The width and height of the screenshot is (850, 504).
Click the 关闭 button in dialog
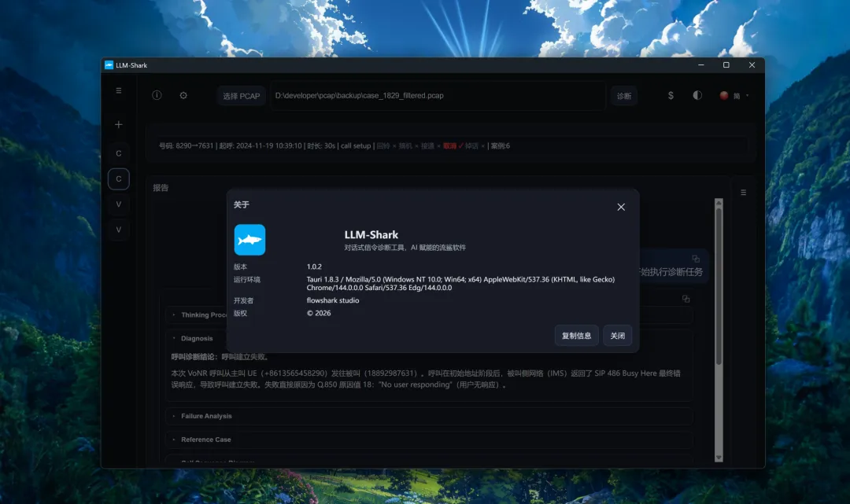click(618, 336)
